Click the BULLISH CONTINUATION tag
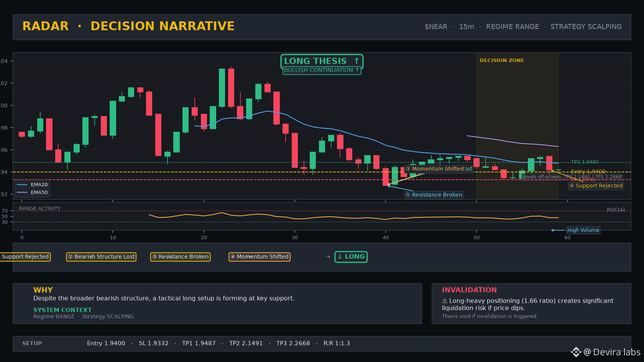The image size is (644, 362). [322, 70]
